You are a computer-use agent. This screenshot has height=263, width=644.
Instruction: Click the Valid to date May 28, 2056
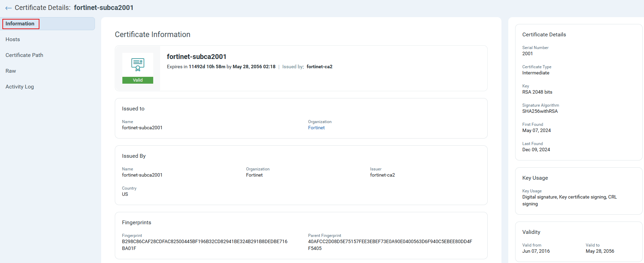click(x=600, y=251)
